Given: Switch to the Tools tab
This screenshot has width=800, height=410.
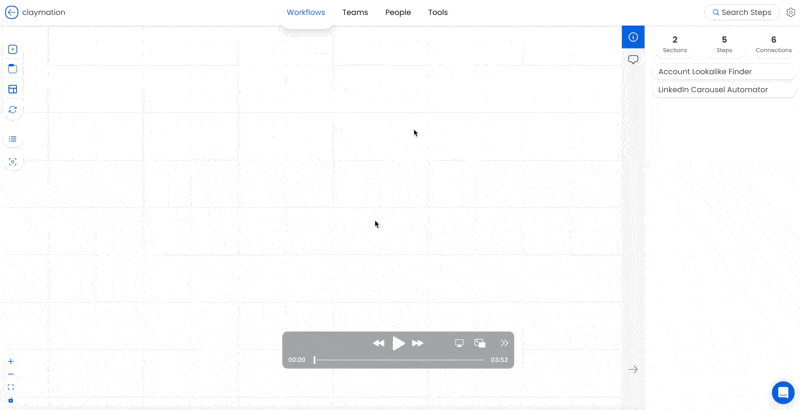Looking at the screenshot, I should pyautogui.click(x=438, y=12).
